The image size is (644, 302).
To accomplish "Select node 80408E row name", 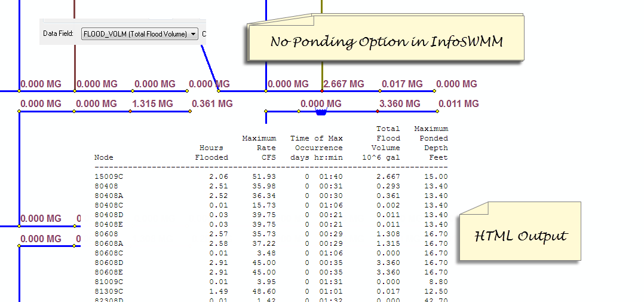I will (x=109, y=224).
